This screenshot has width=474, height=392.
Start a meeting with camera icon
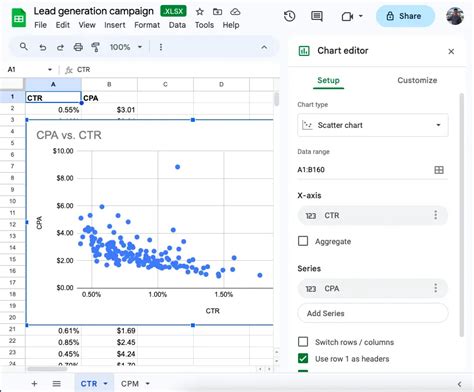pos(347,16)
